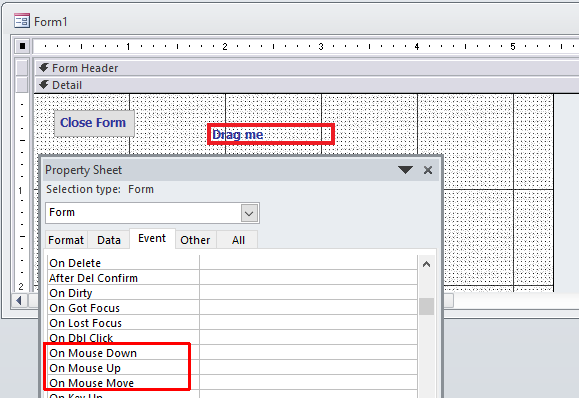Switch to the Other tab
Screen dimensions: 579x398
click(x=195, y=240)
